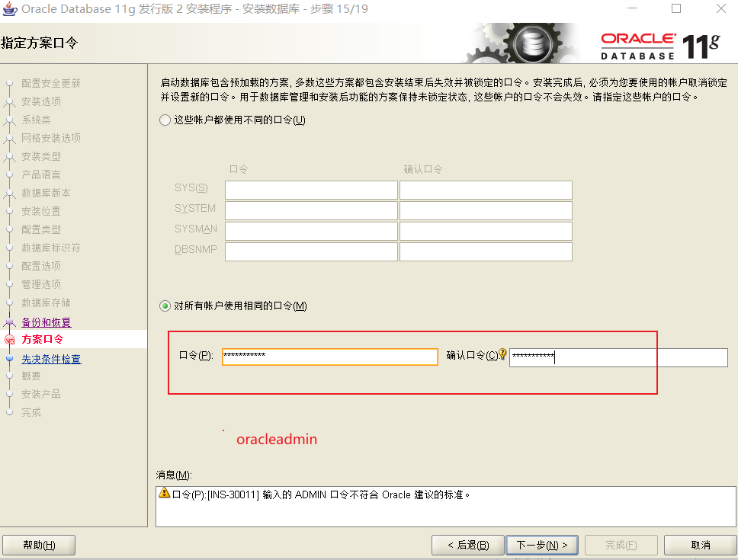Select the 方案口令 step in sidebar

[43, 340]
